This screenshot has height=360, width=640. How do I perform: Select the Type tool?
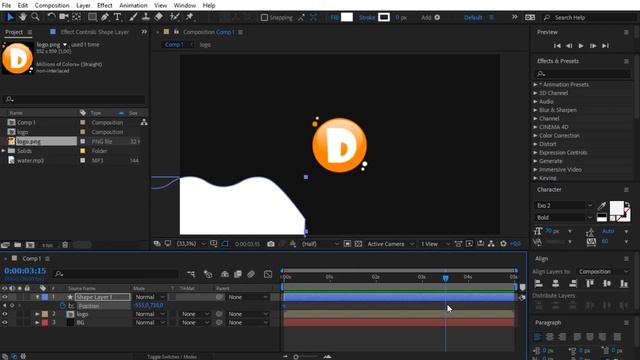click(118, 17)
